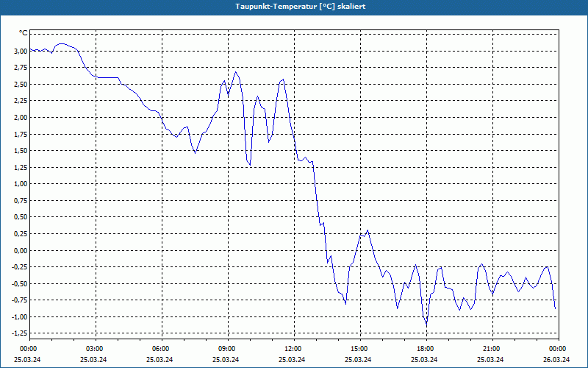Click the chart title 'Taupunkt-Temperatur [°C] skaliert'
This screenshot has height=368, width=588.
300,7
